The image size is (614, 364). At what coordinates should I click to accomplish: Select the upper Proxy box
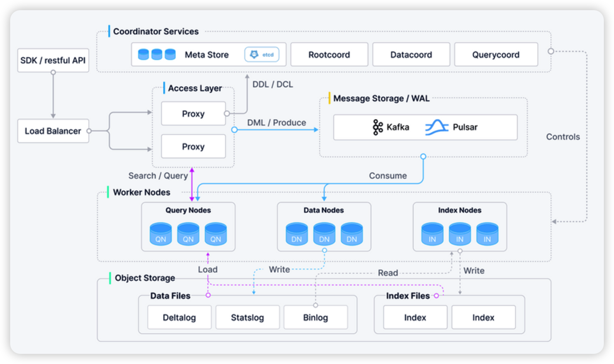click(193, 114)
